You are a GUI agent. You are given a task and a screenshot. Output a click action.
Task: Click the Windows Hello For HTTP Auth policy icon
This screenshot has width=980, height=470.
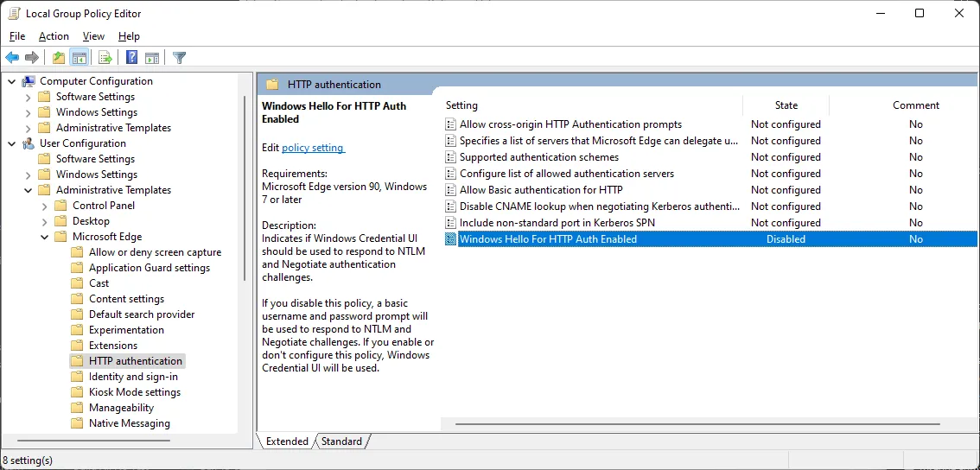(450, 238)
